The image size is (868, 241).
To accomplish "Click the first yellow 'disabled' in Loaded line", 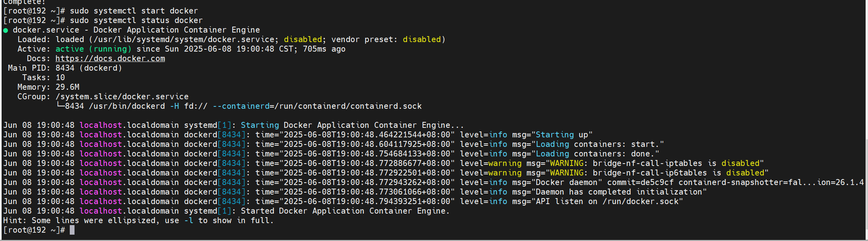I will pos(303,39).
